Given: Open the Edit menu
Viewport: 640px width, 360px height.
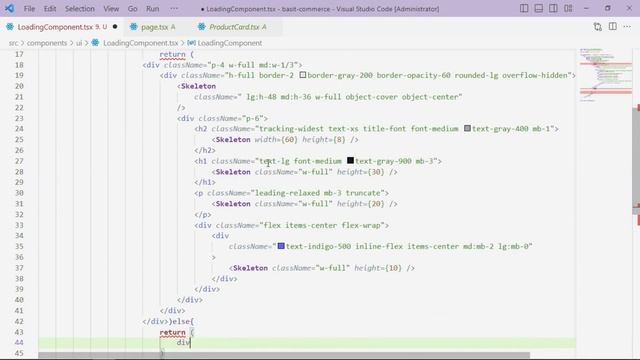Looking at the screenshot, I should coord(50,9).
